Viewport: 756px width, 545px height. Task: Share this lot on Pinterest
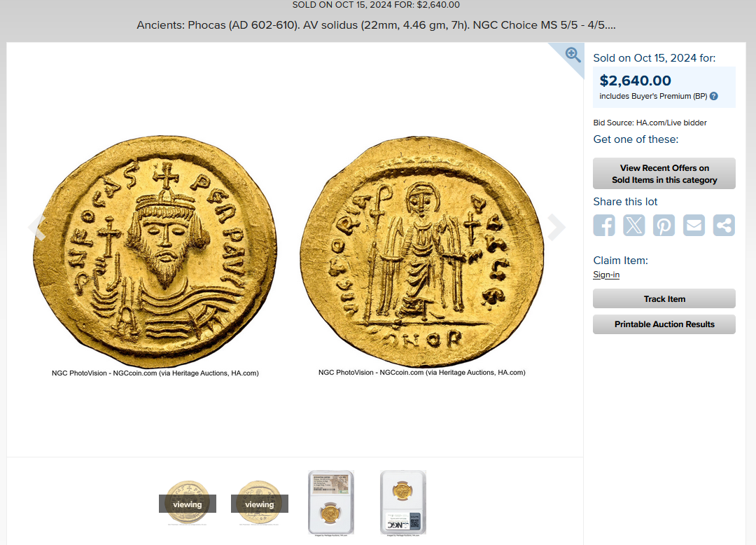point(664,226)
